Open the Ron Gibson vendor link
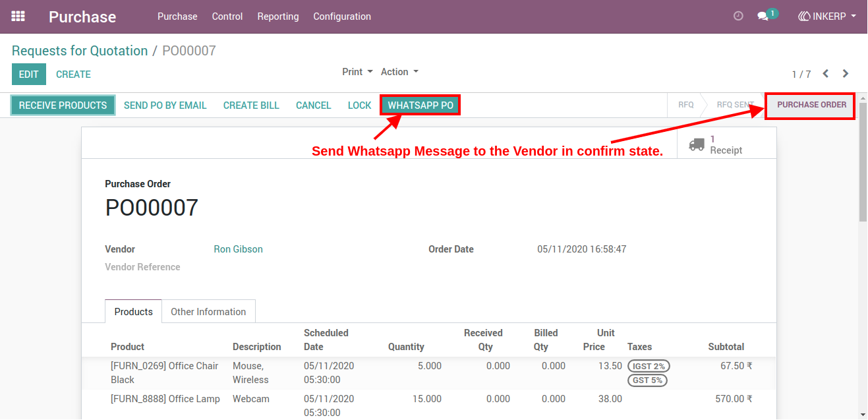 (238, 249)
